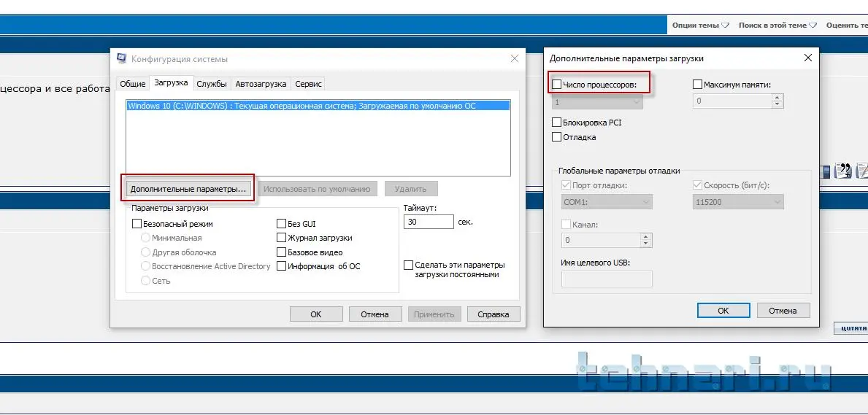Image resolution: width=868 pixels, height=415 pixels.
Task: Toggle Информация об ОС checkbox
Action: [281, 266]
